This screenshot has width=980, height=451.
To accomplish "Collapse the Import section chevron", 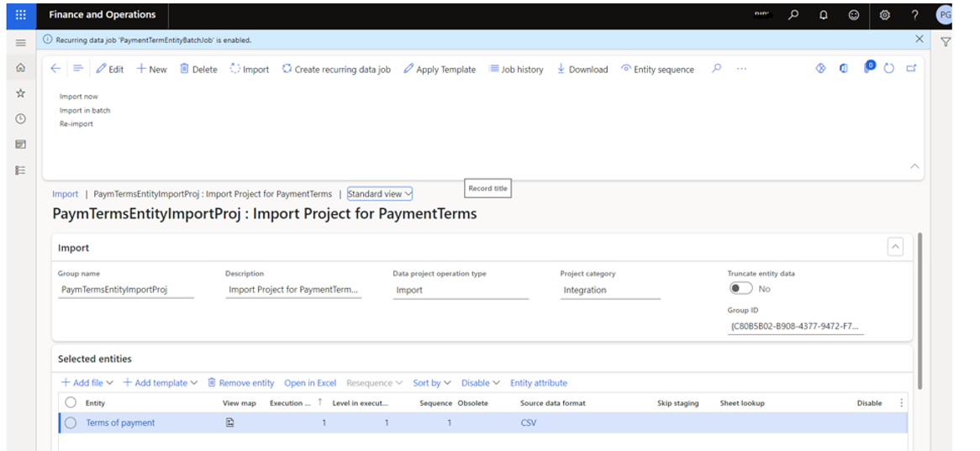I will [895, 247].
